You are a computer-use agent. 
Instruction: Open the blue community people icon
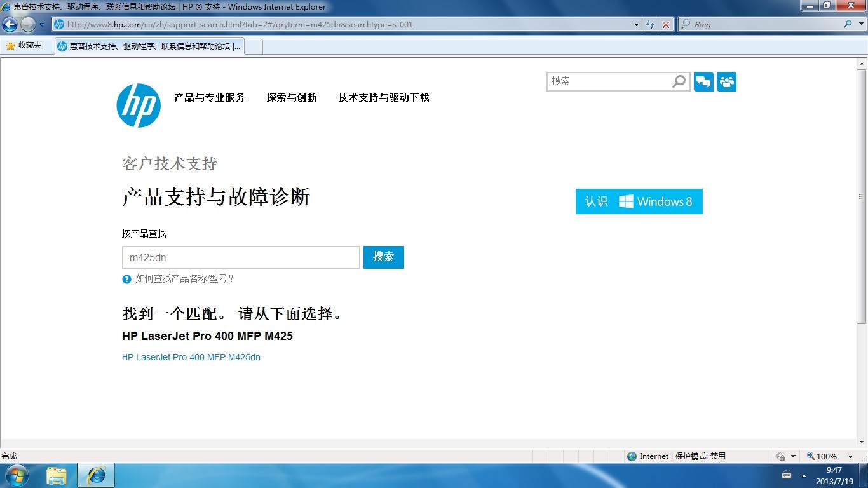tap(726, 82)
